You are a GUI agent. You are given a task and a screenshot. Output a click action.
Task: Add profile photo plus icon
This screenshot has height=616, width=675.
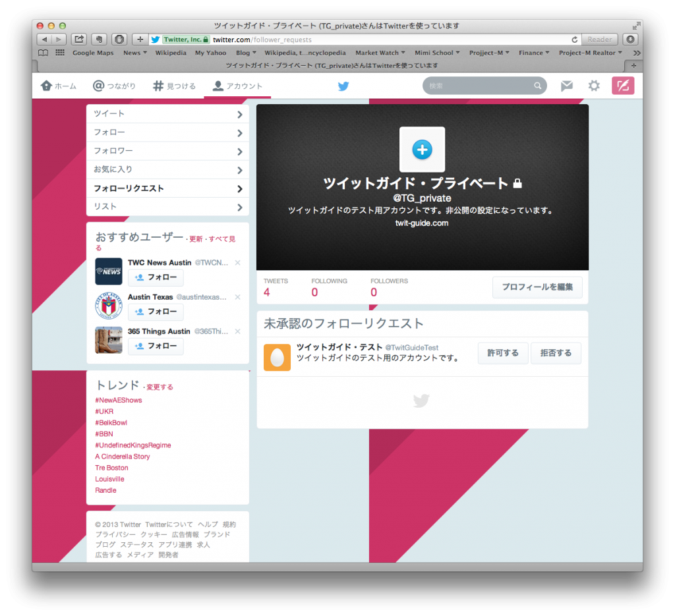point(422,150)
